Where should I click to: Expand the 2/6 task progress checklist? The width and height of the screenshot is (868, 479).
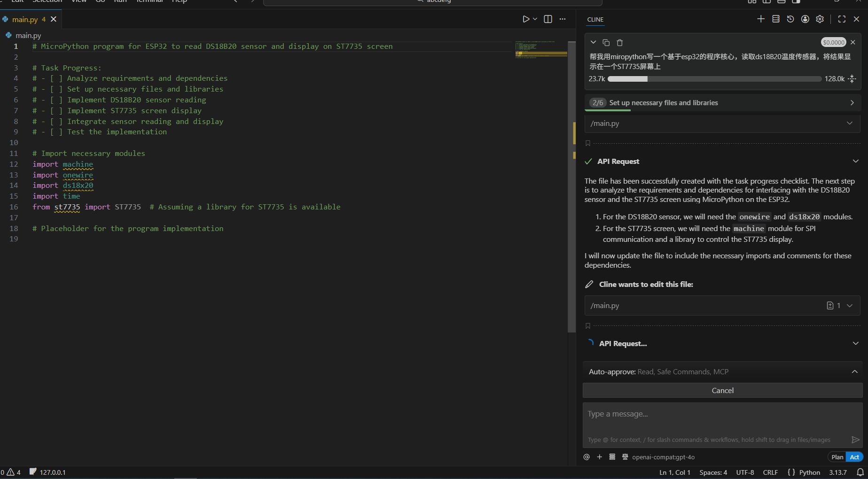pos(723,102)
